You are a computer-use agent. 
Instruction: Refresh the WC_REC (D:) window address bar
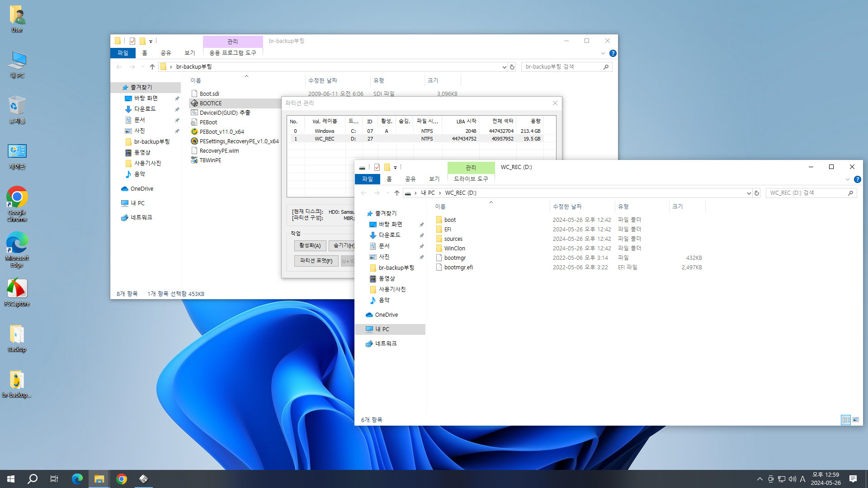click(x=757, y=193)
